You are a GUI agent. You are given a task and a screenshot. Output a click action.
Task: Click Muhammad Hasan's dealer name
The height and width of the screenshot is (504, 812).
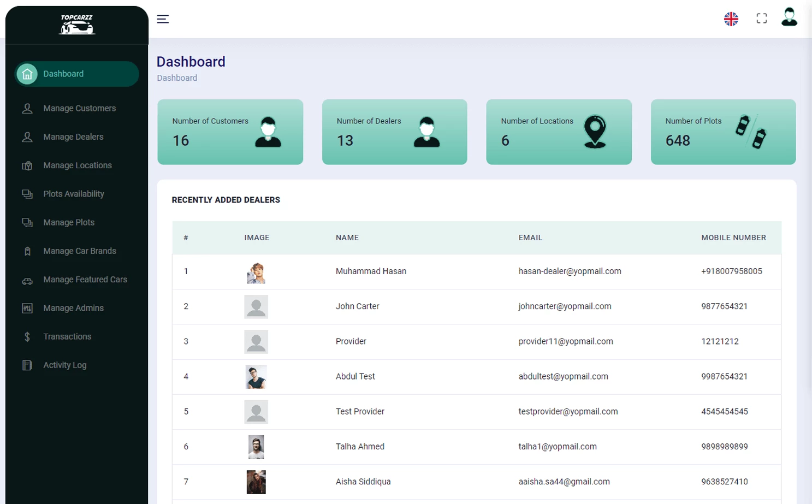point(371,271)
